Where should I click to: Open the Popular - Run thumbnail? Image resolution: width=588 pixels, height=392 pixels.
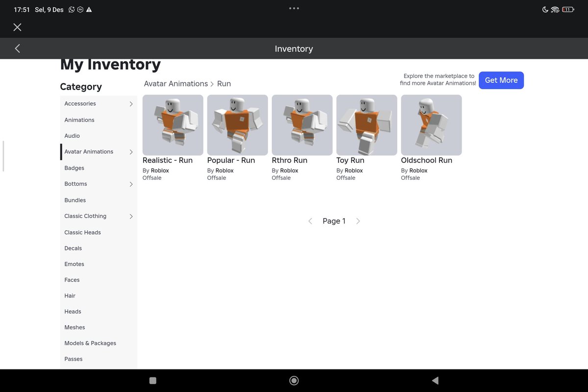point(238,125)
